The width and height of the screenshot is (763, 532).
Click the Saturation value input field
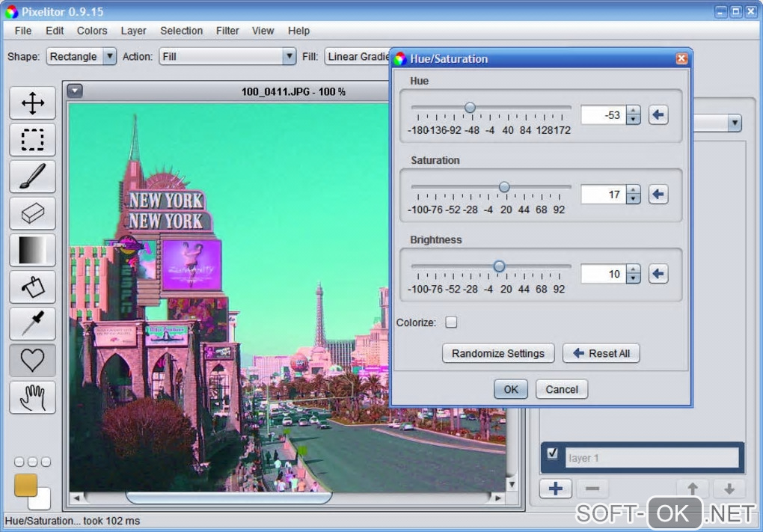604,195
